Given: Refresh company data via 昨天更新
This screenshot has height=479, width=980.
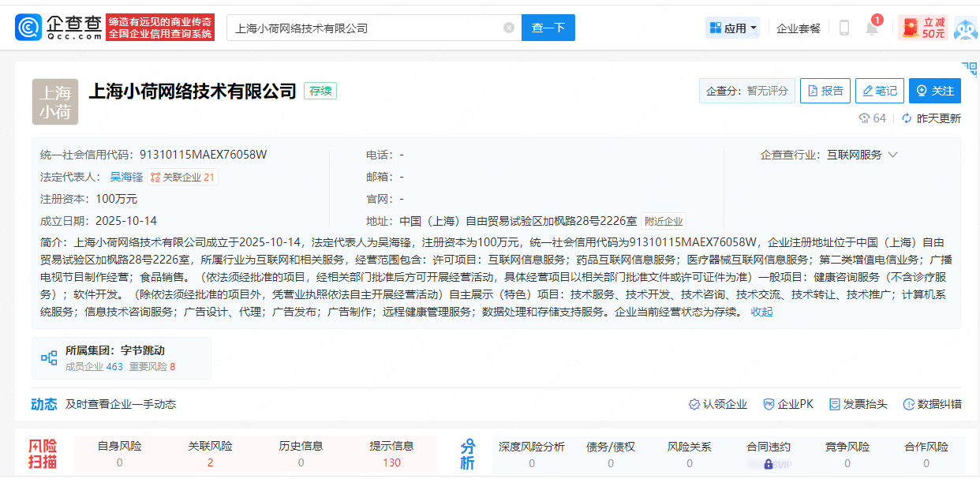Looking at the screenshot, I should [x=931, y=118].
